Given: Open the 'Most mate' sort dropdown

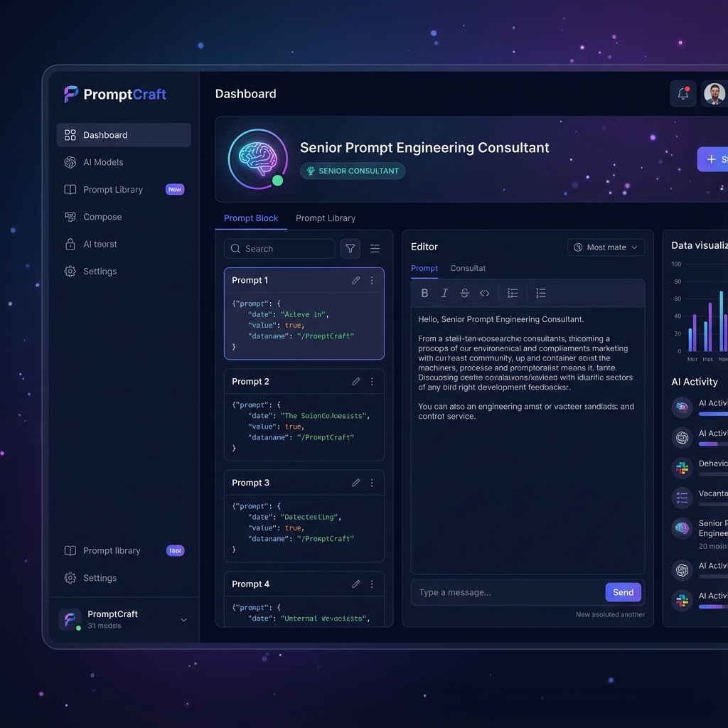Looking at the screenshot, I should 606,247.
